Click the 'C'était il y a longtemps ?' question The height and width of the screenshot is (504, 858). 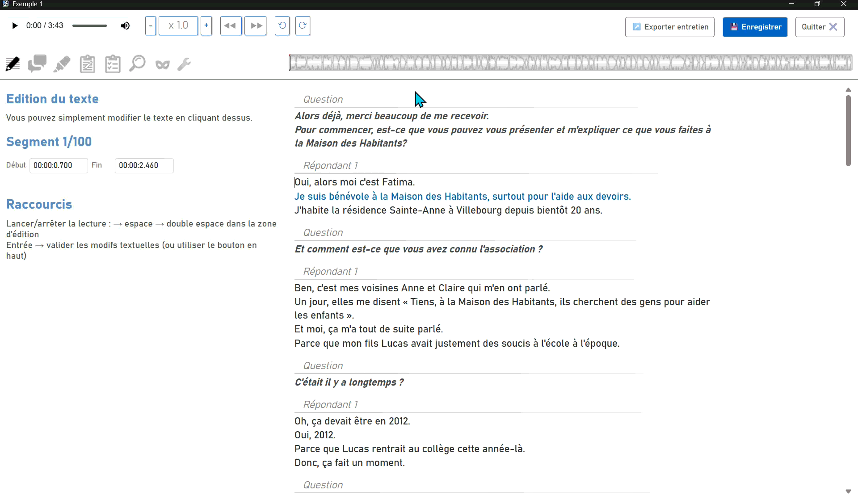pyautogui.click(x=349, y=382)
